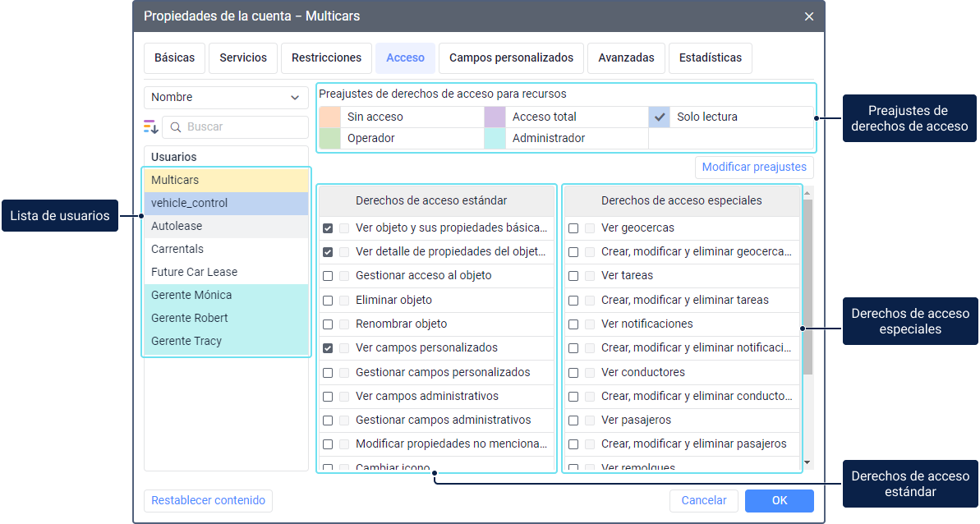Screen dimensions: 980x524
Task: Click the Modificar preajustes button
Action: tap(754, 167)
